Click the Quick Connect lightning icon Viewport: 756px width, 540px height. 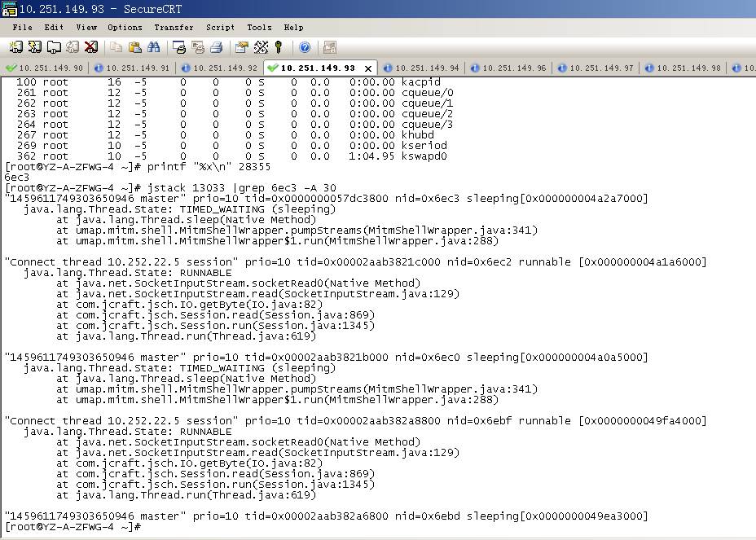(x=35, y=47)
